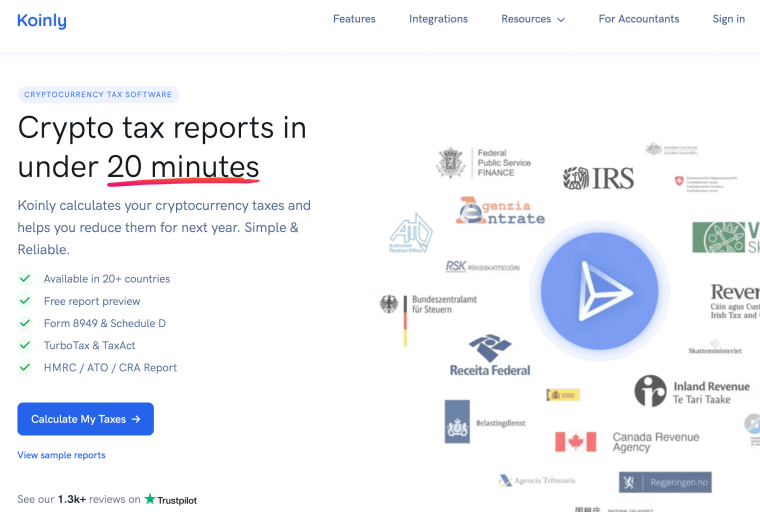Click the checkmark next to Available in 20+ countries
This screenshot has width=760, height=512.
tap(25, 279)
